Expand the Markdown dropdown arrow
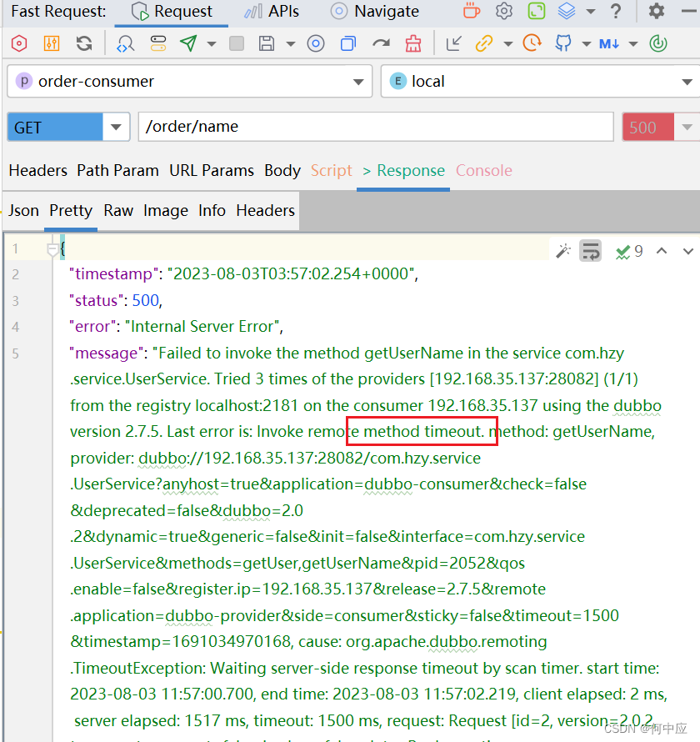 coord(632,44)
